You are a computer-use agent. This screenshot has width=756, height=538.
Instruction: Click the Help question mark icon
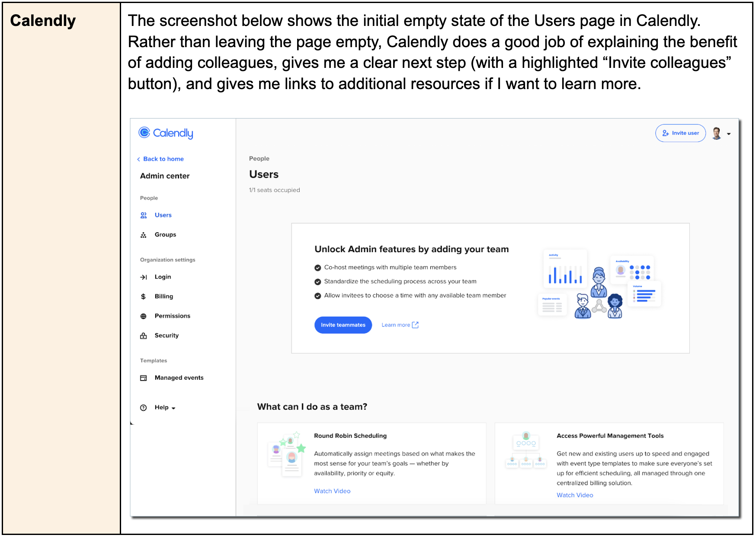pos(144,408)
